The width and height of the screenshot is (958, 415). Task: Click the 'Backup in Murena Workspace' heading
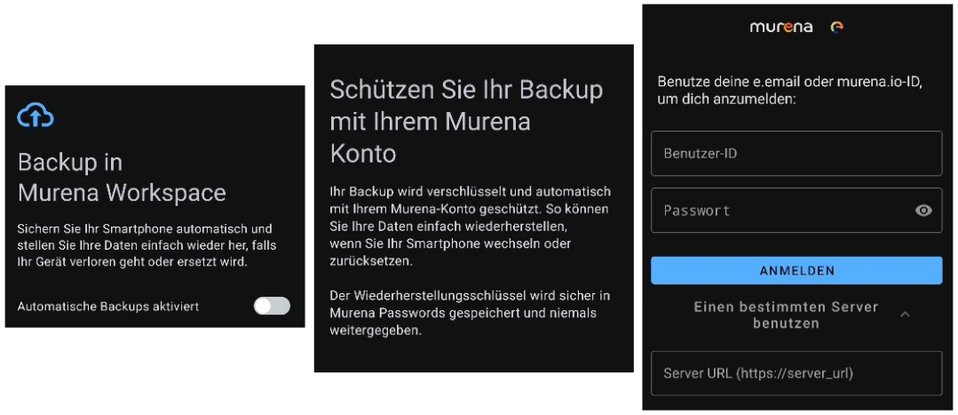click(x=122, y=178)
